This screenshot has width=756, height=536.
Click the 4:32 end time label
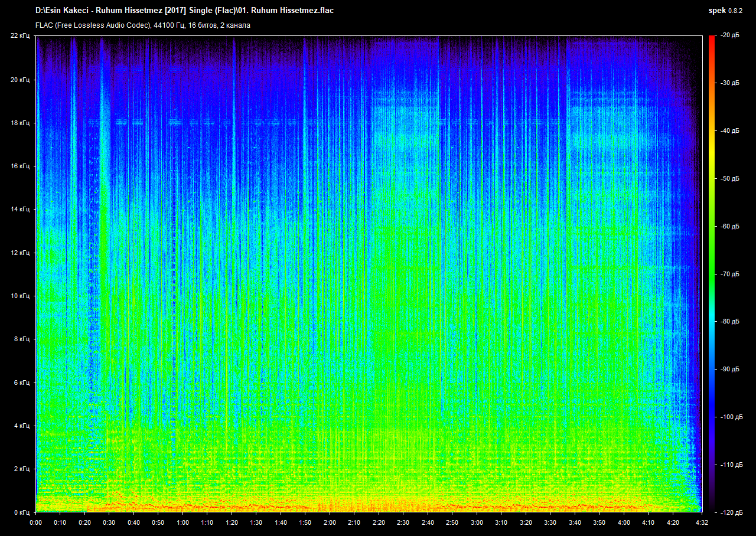coord(702,523)
